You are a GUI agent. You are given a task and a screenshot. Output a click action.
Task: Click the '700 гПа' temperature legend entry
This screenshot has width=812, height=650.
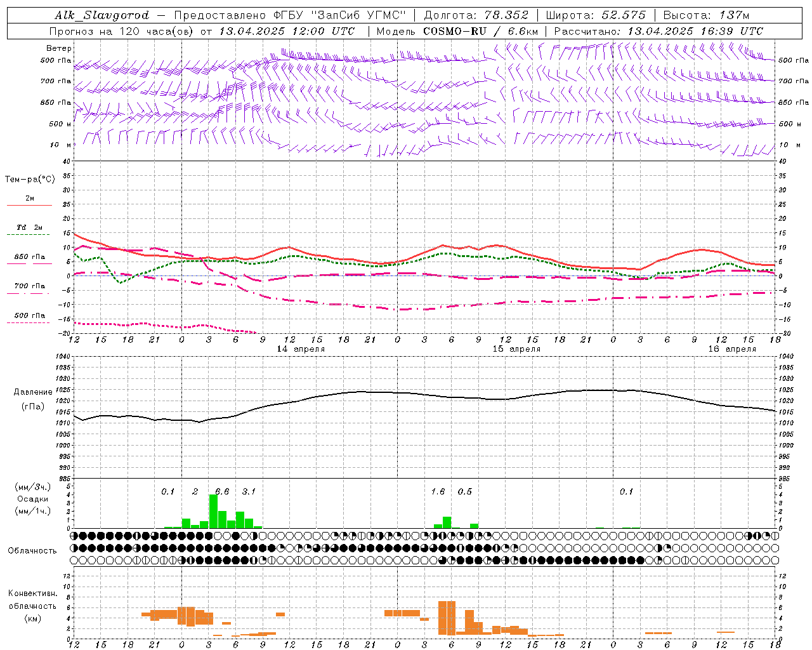[30, 286]
